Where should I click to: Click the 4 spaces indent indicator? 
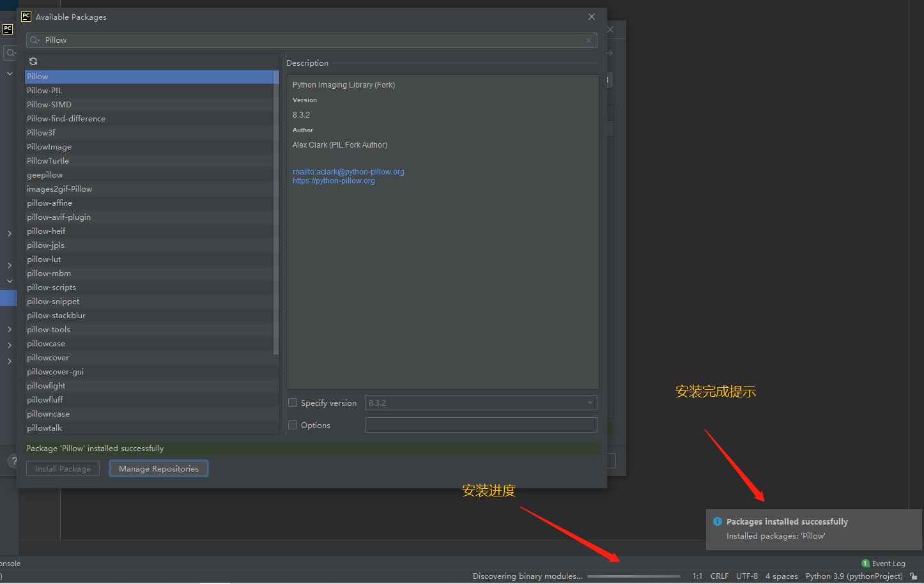click(x=782, y=576)
